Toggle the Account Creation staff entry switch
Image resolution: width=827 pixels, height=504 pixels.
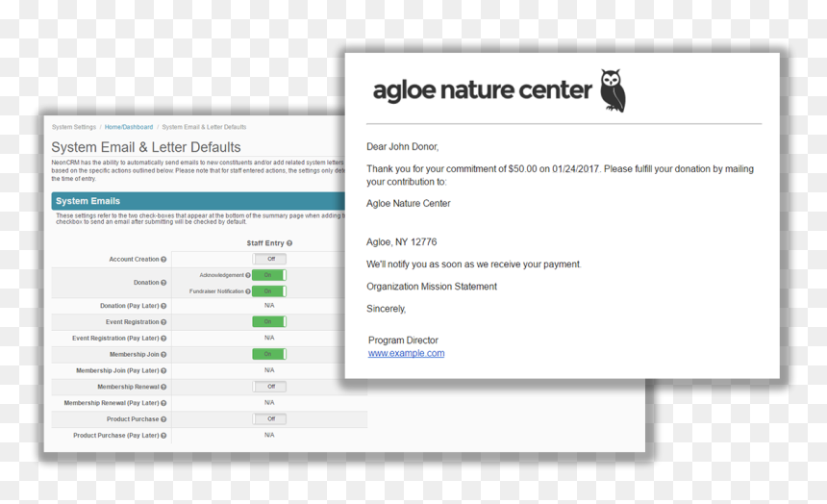coord(269,259)
